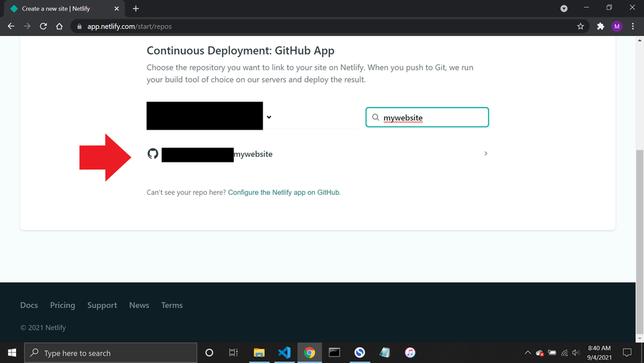Open the Windows notification center
Image resolution: width=644 pixels, height=363 pixels.
coord(627,353)
